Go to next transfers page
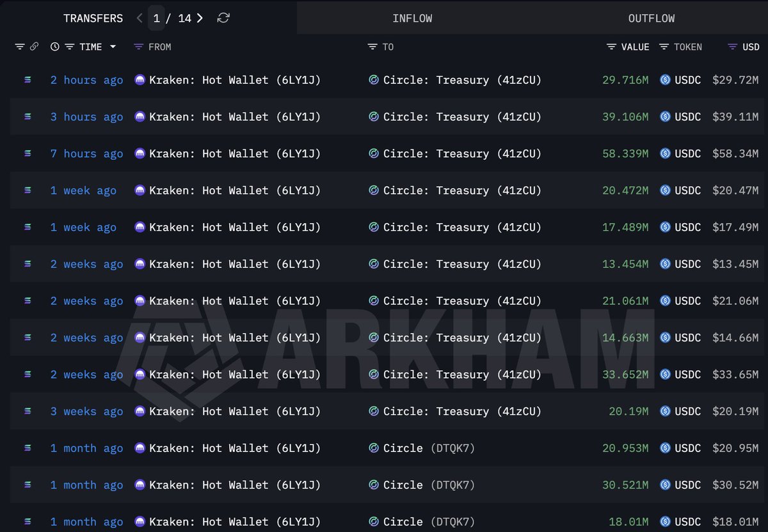The width and height of the screenshot is (768, 532). click(200, 19)
